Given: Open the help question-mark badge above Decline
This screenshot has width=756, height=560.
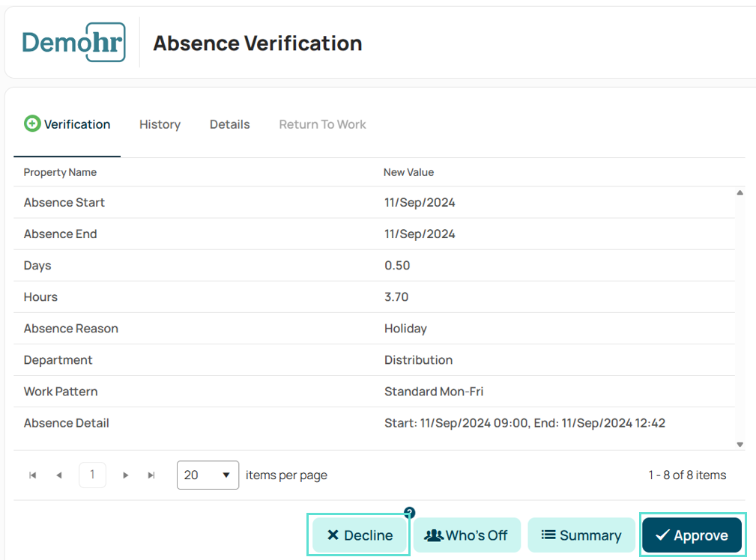Looking at the screenshot, I should click(x=409, y=512).
